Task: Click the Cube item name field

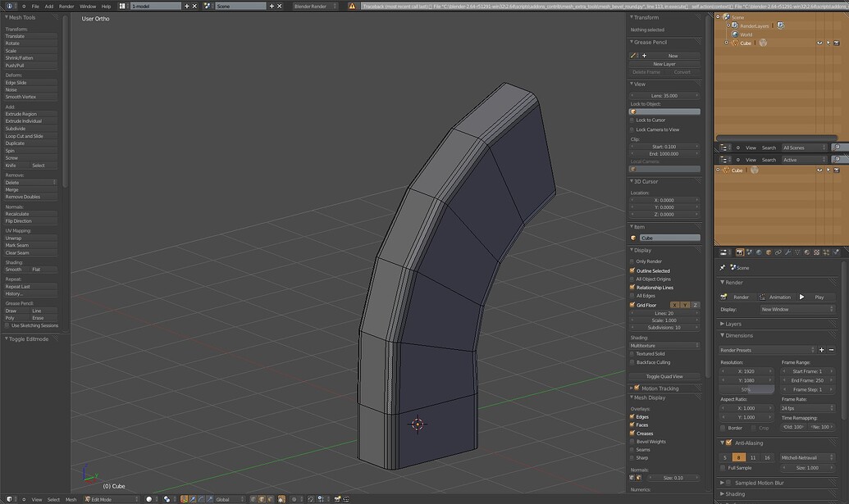Action: pyautogui.click(x=669, y=238)
